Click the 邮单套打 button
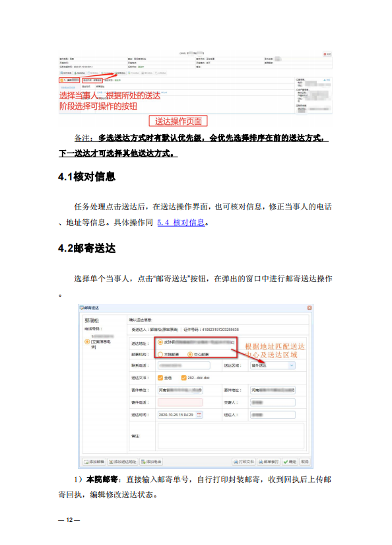 pos(269,462)
